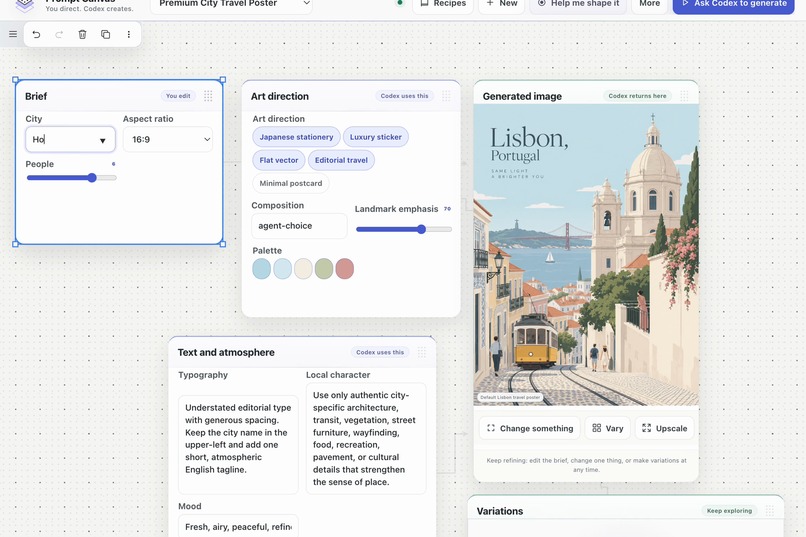The image size is (806, 537).
Task: Grab the Art direction card drag handle
Action: (x=446, y=96)
